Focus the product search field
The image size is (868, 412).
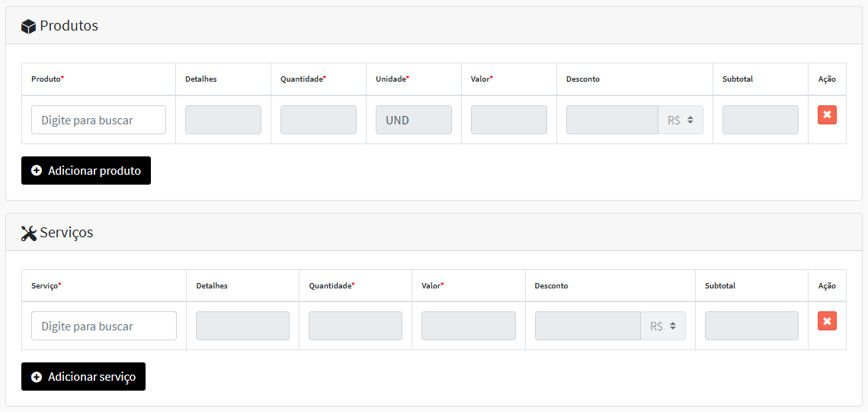tap(98, 120)
